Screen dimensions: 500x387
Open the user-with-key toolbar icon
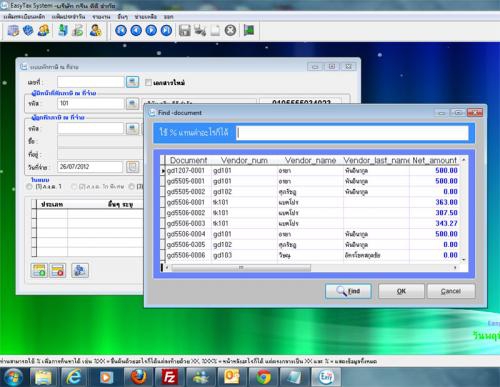tap(96, 31)
